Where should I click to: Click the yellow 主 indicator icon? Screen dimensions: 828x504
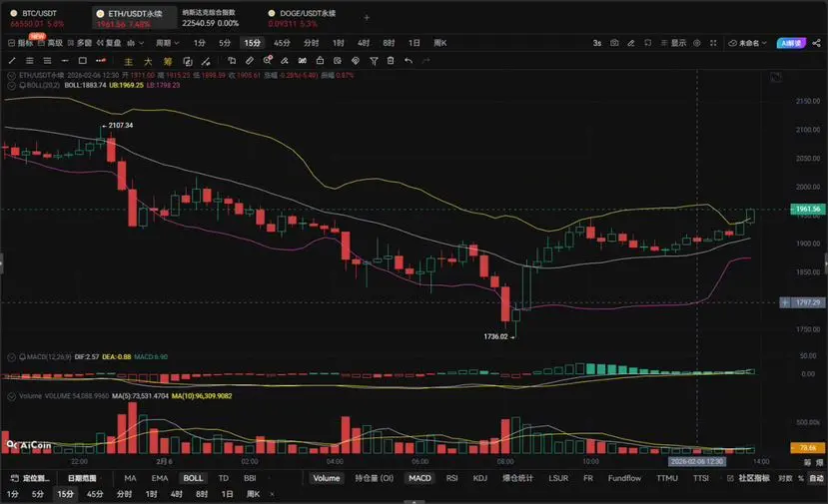(x=128, y=61)
